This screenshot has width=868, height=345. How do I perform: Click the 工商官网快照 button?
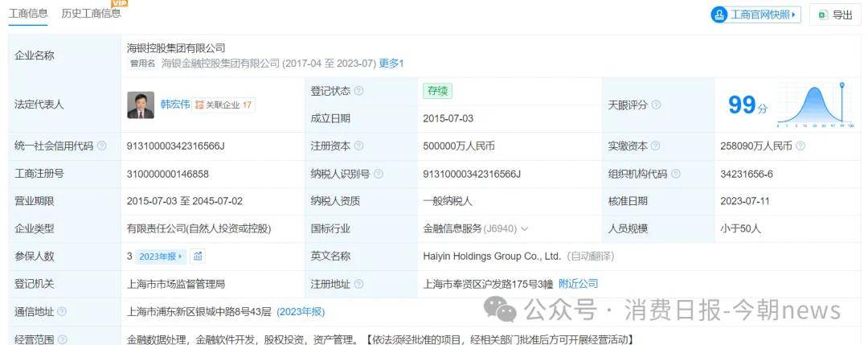(x=755, y=14)
